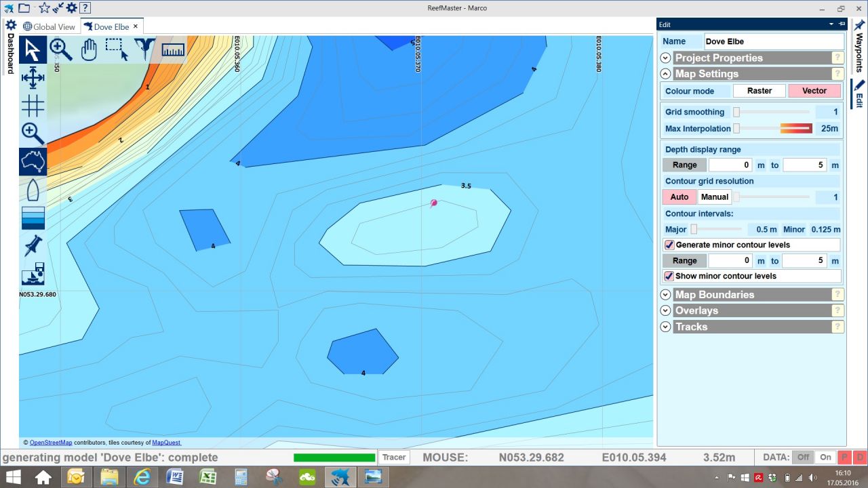Select the pan hand tool
This screenshot has height=488, width=868.
(x=89, y=50)
